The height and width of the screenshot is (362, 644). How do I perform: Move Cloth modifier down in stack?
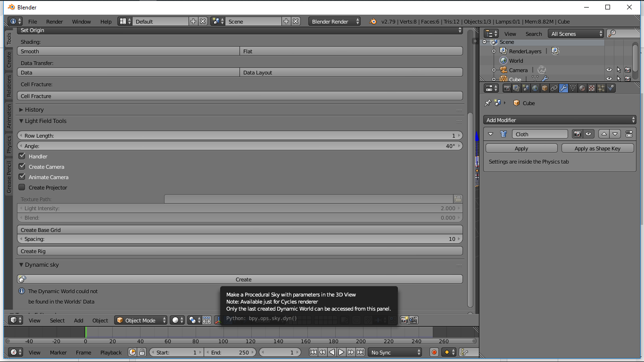pyautogui.click(x=615, y=134)
